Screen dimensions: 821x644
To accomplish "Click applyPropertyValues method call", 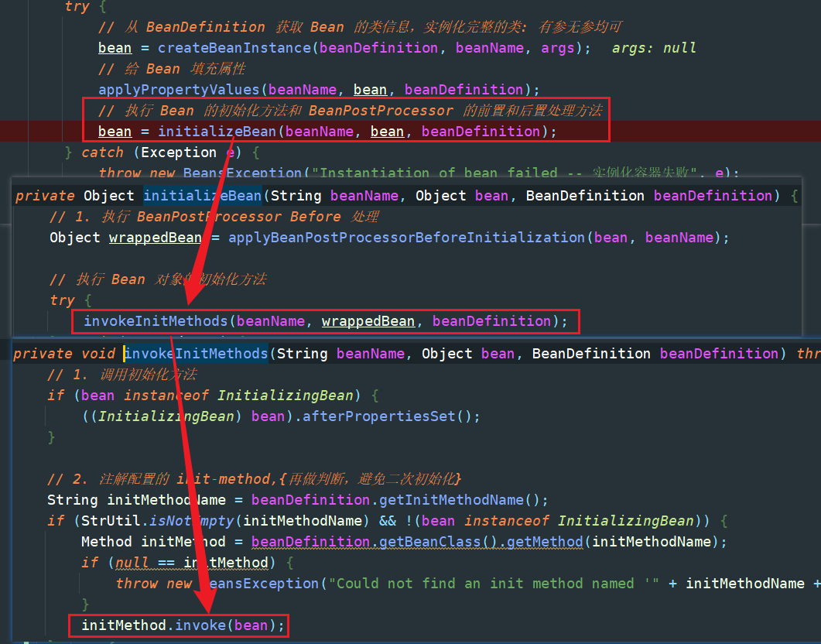I will [179, 90].
